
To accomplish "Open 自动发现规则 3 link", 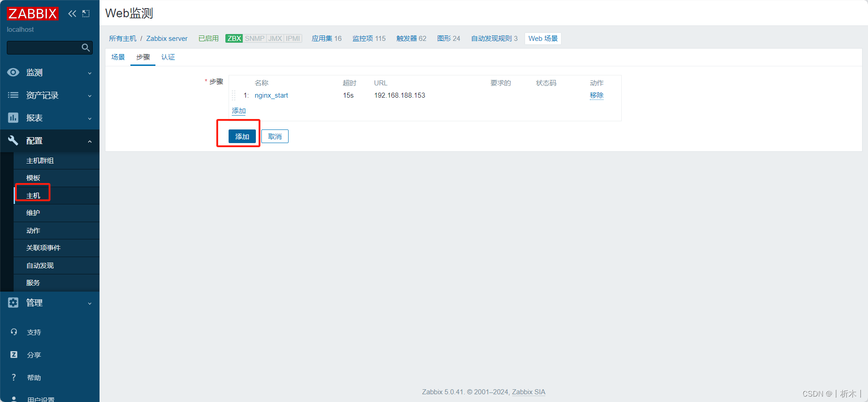I will (494, 39).
